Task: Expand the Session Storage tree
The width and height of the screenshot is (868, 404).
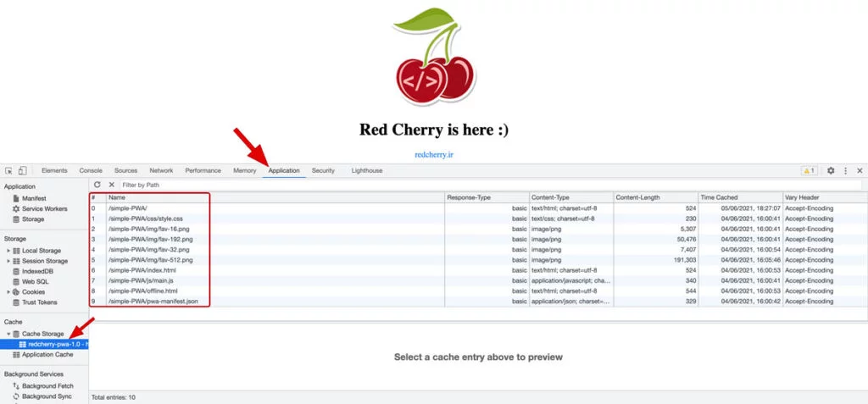Action: (x=8, y=261)
